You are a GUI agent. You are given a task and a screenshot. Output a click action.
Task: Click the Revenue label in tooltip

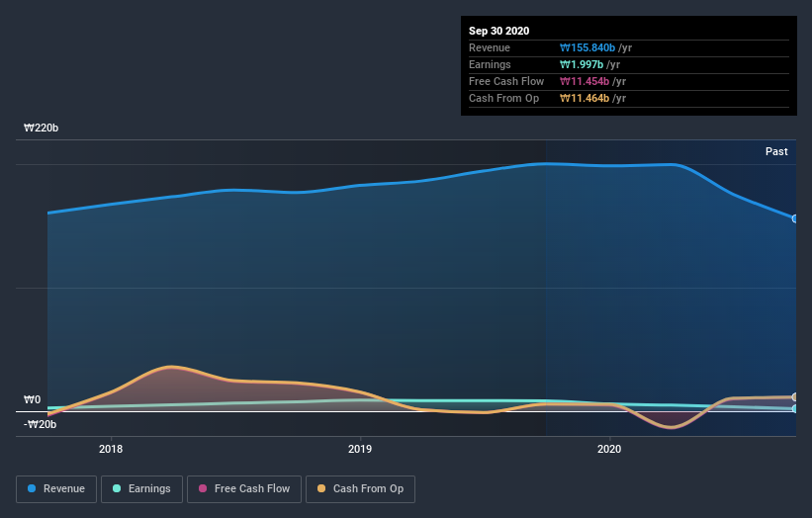point(490,47)
